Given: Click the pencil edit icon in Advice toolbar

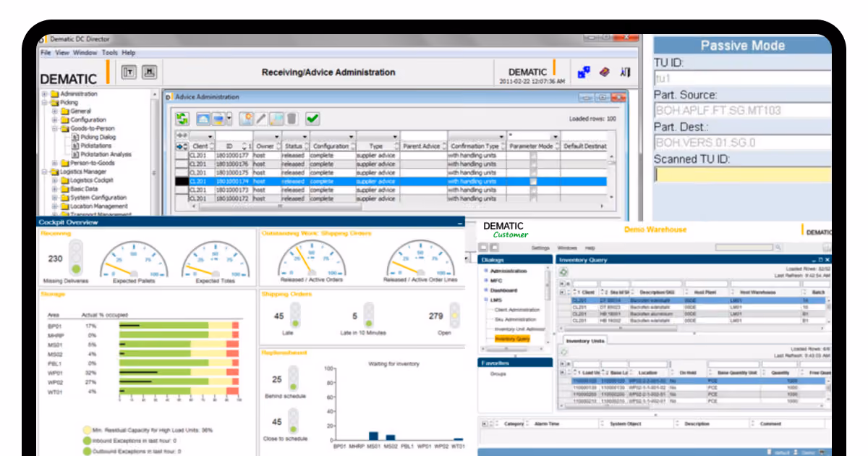Looking at the screenshot, I should pyautogui.click(x=262, y=119).
